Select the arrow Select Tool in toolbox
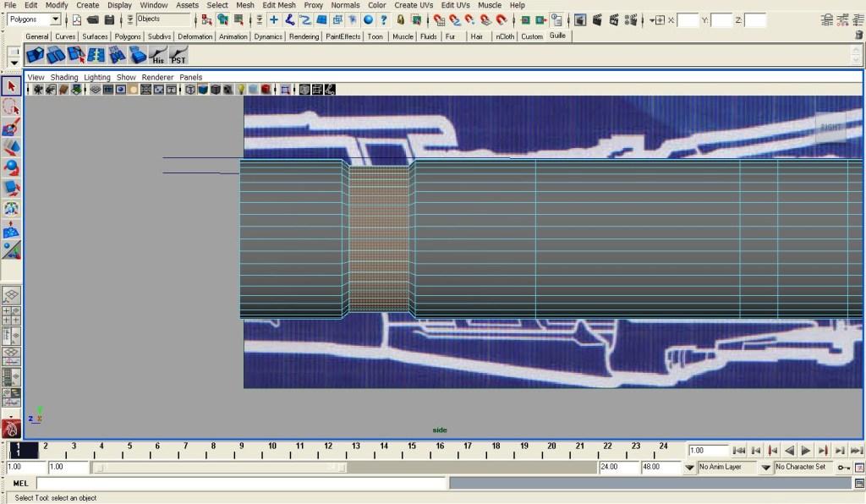Screen dimensions: 866x504 (x=11, y=86)
